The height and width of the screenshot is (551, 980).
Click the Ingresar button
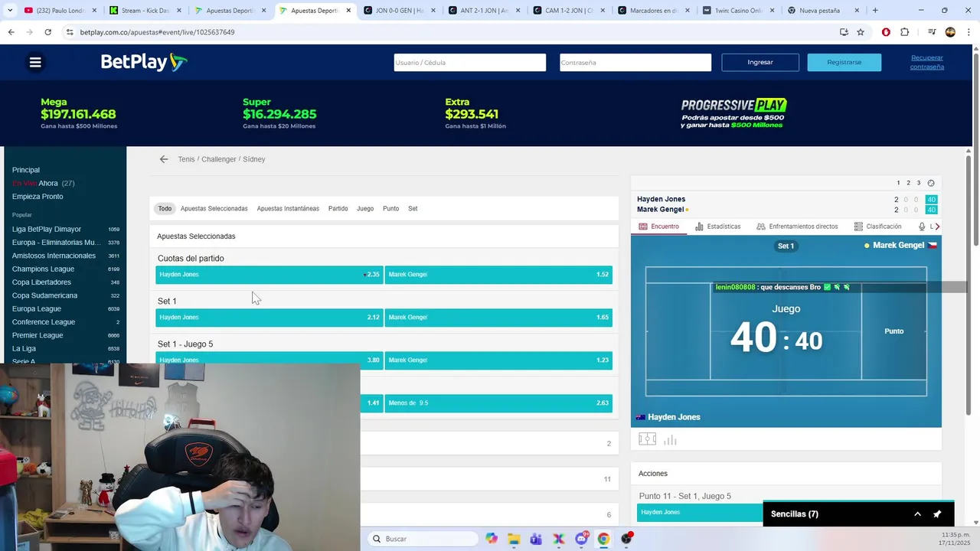click(x=760, y=62)
